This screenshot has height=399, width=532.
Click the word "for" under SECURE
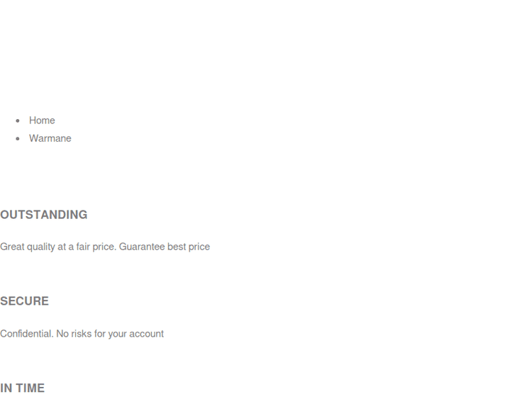pyautogui.click(x=99, y=334)
